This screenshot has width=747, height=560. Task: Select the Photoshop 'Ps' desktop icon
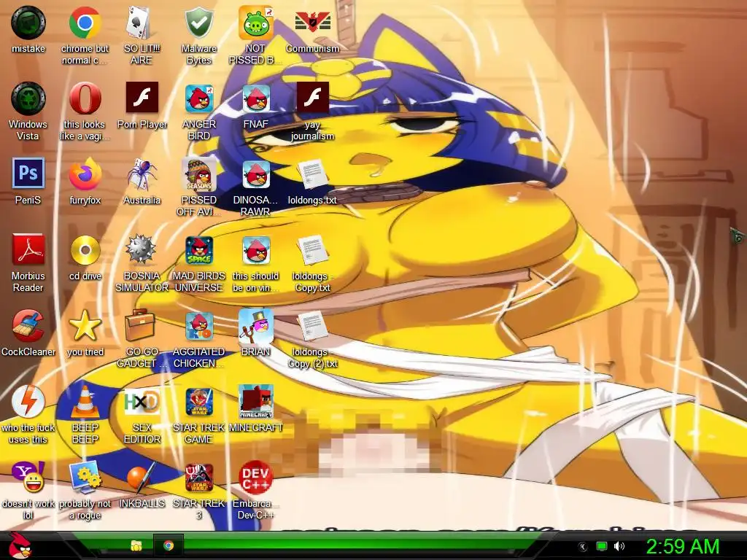coord(28,174)
